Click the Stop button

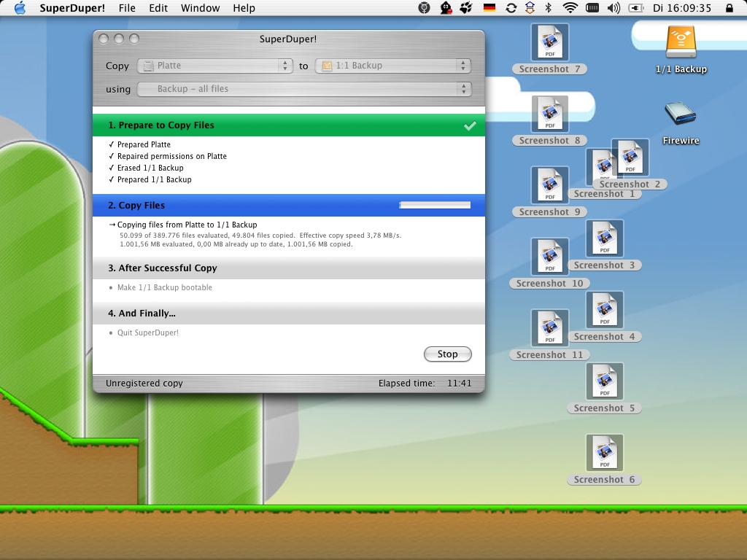(x=447, y=354)
